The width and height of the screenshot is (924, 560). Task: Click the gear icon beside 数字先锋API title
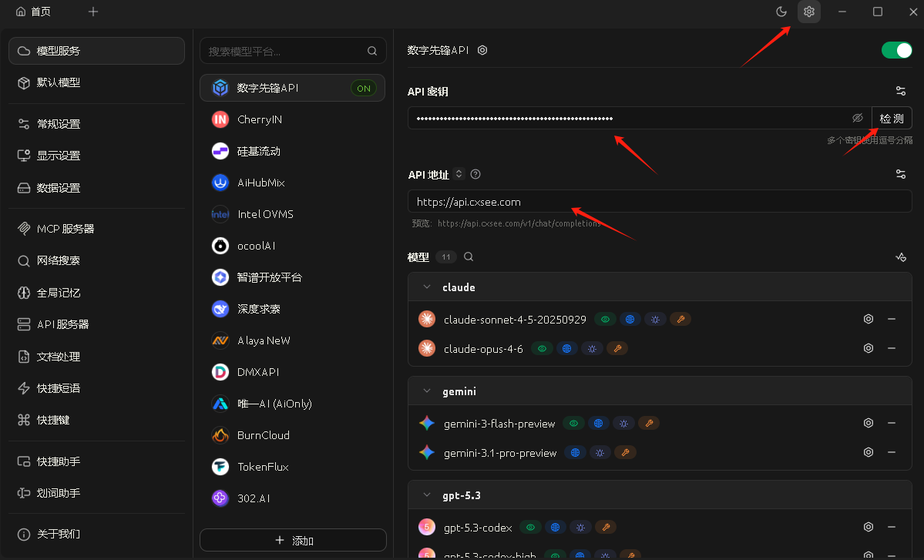tap(482, 50)
